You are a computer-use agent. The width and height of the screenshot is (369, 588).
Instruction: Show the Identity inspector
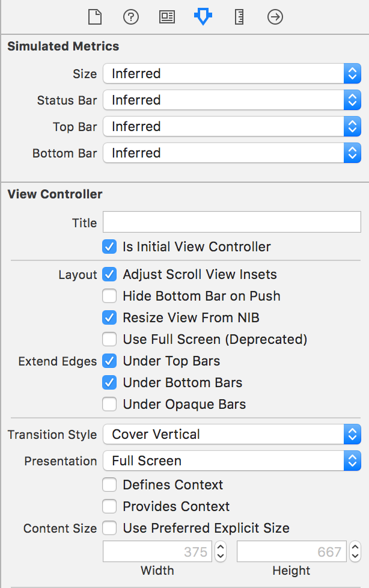pyautogui.click(x=167, y=17)
